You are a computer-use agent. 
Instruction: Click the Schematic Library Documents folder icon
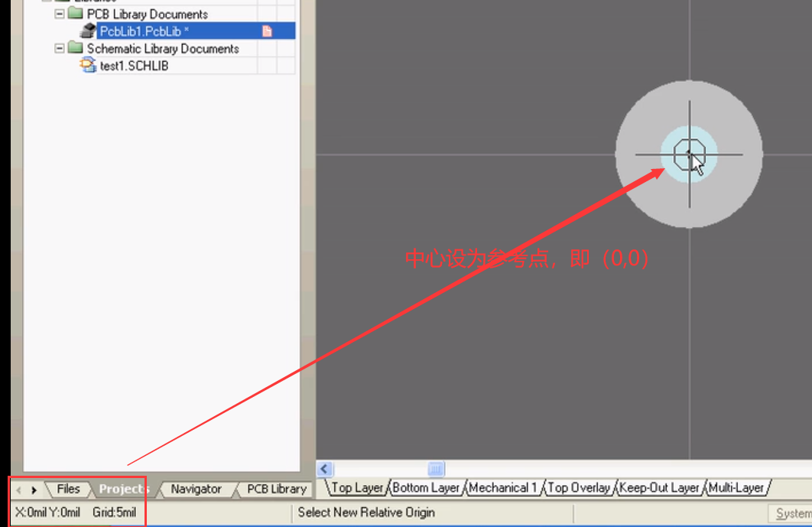point(75,47)
